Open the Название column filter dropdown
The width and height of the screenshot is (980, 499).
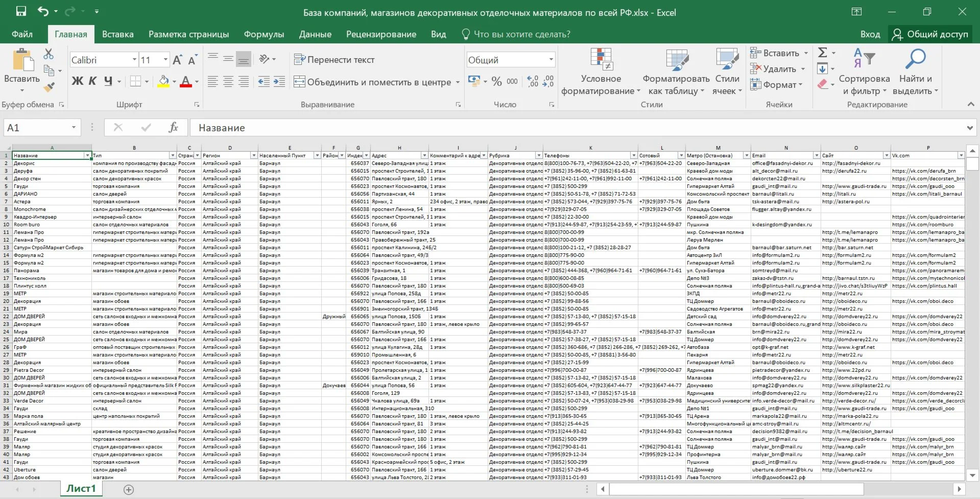(x=87, y=155)
